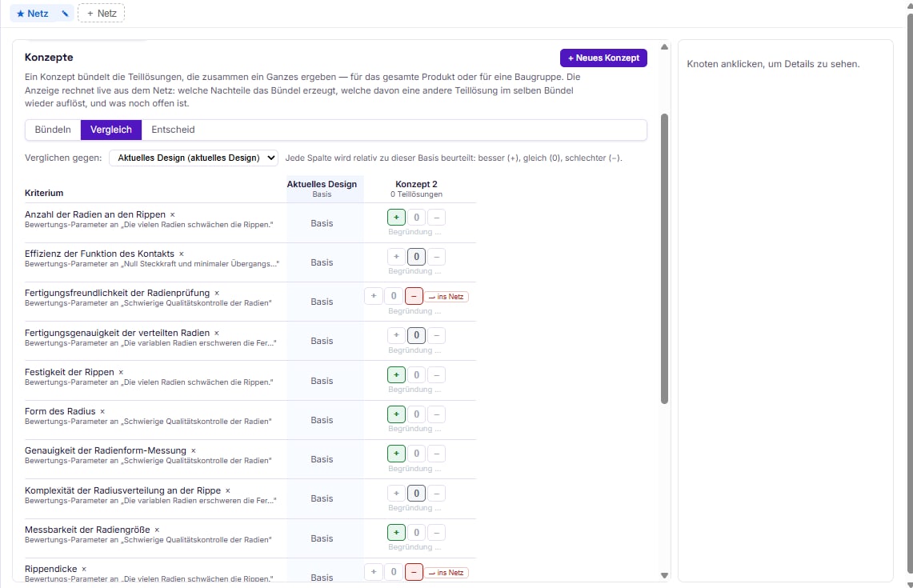This screenshot has height=588, width=913.
Task: Set Komplexität der Radiusverteilung to 0
Action: pos(416,494)
